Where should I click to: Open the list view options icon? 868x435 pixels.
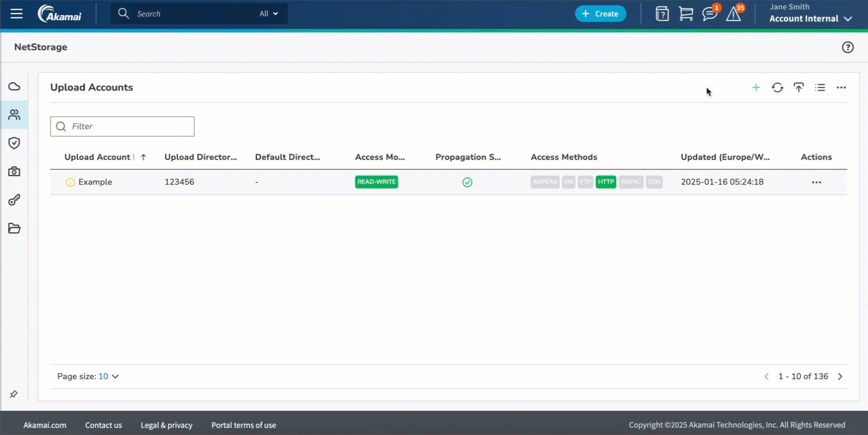pyautogui.click(x=820, y=87)
